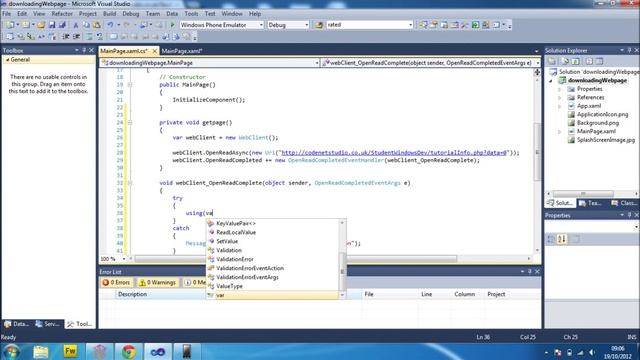Click the Refresh icon in the Solution Explorer toolbar

point(576,61)
